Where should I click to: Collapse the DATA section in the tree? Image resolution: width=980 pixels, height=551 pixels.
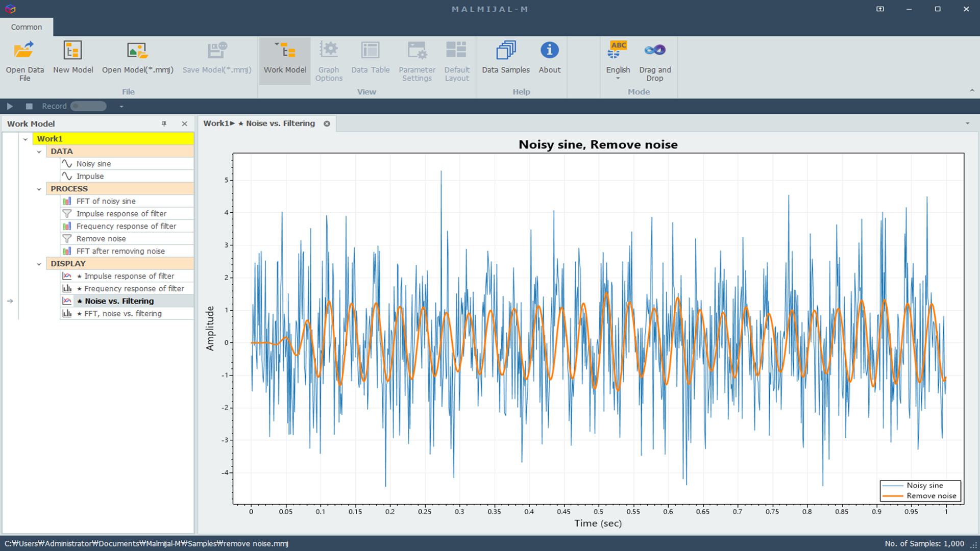(x=39, y=151)
